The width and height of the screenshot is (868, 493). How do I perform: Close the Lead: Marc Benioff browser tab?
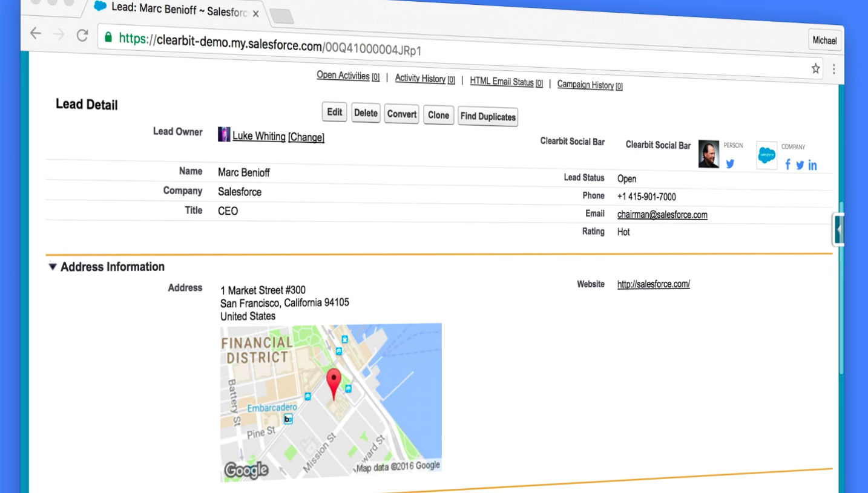click(x=255, y=13)
